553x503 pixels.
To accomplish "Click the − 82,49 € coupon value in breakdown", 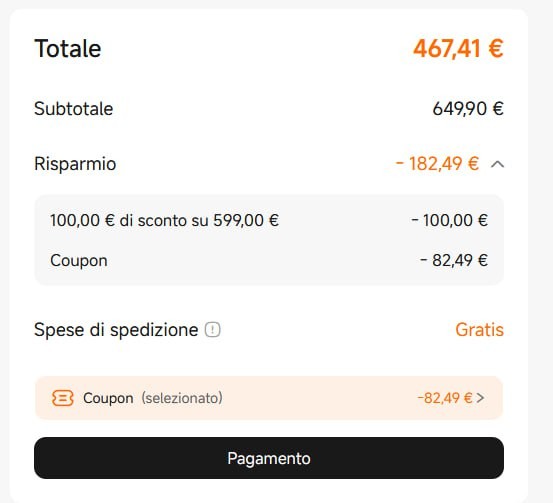I will point(454,261).
